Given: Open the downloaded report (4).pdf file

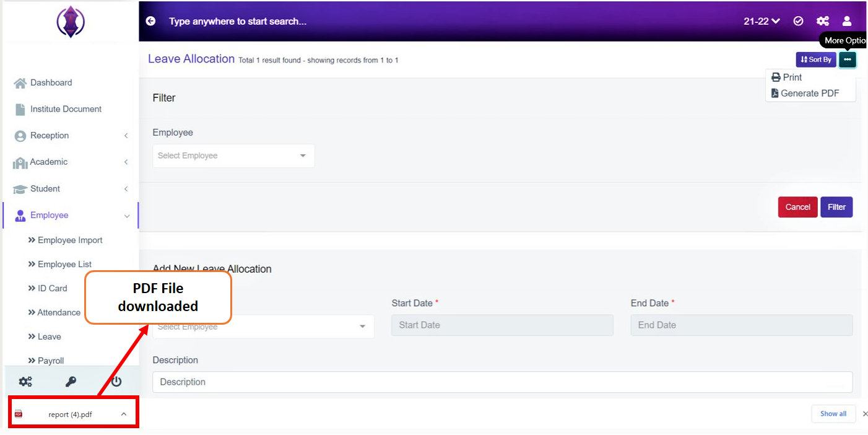Looking at the screenshot, I should click(70, 415).
